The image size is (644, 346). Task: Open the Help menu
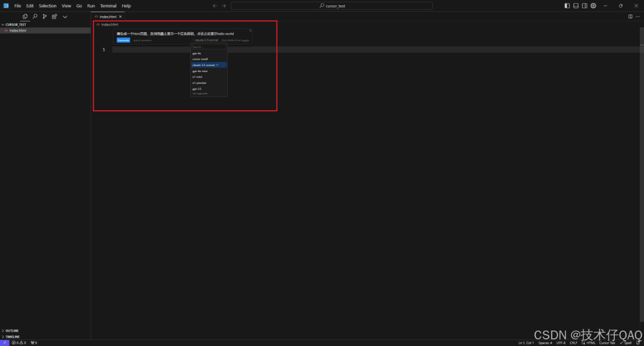tap(126, 6)
